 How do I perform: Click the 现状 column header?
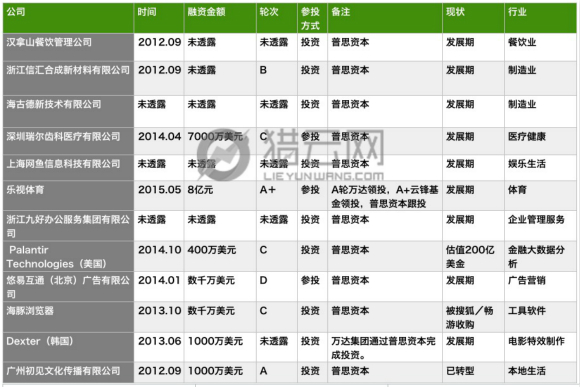click(x=473, y=18)
